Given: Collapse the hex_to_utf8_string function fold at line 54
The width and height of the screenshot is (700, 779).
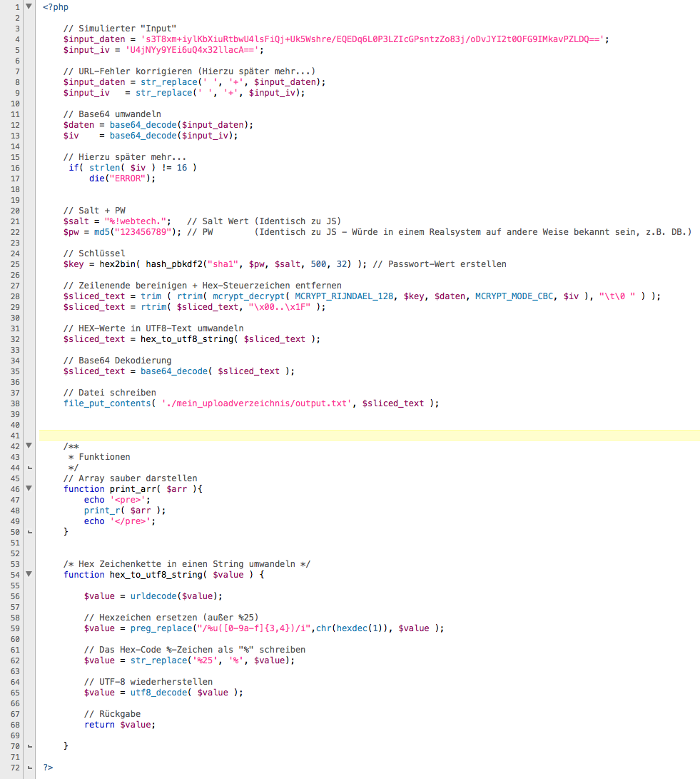Looking at the screenshot, I should [29, 574].
